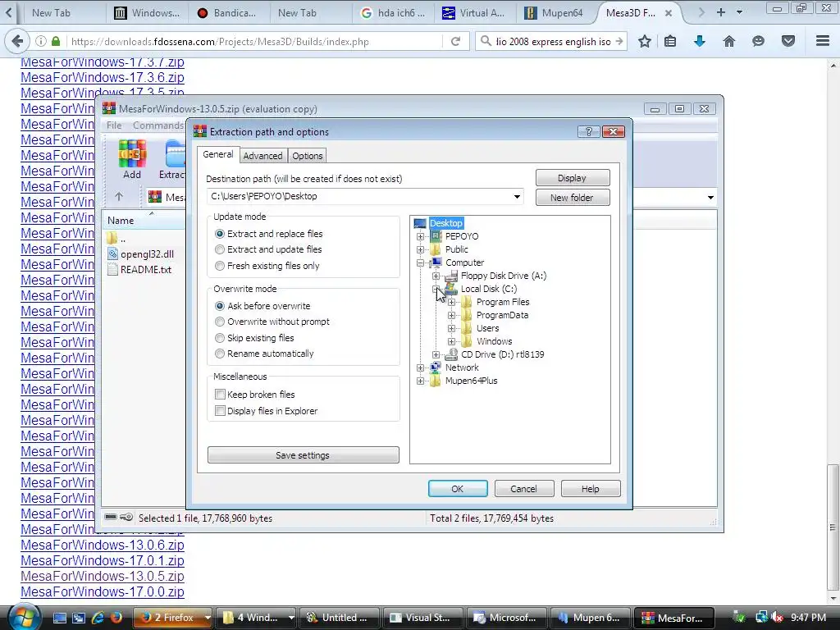Switch to the Advanced tab
840x630 pixels.
(262, 156)
